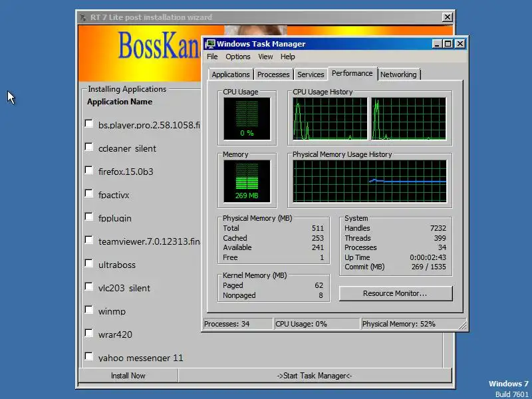Click the Handles value 7232
Viewport: 532px width, 399px height.
pyautogui.click(x=438, y=228)
